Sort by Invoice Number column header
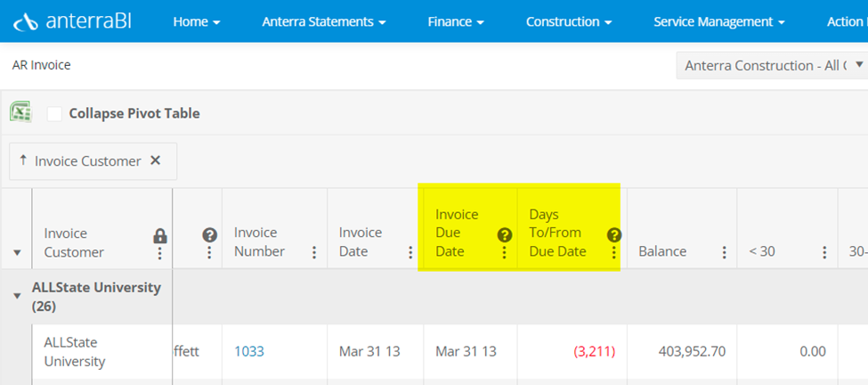This screenshot has width=868, height=385. (x=259, y=242)
